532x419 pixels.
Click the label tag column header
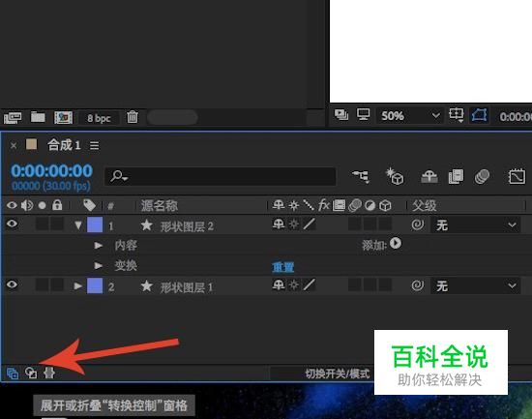[90, 205]
